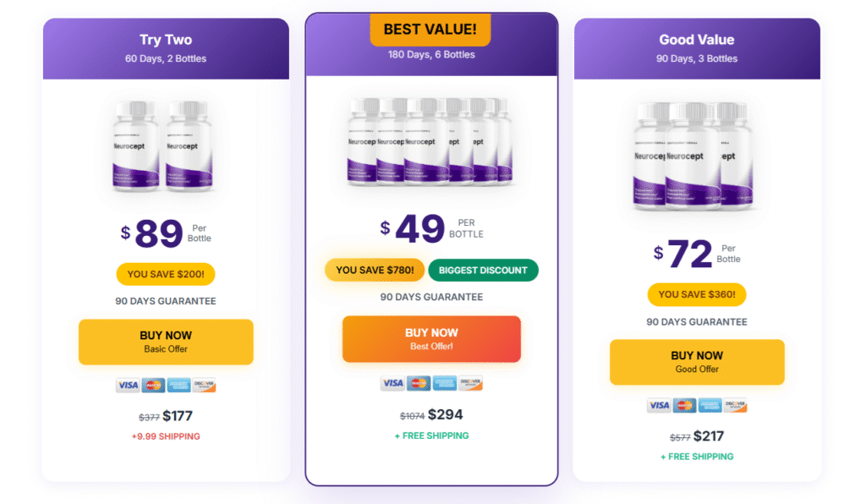This screenshot has height=504, width=866.
Task: Click the YOU SAVE $200! yellow badge
Action: pyautogui.click(x=166, y=274)
